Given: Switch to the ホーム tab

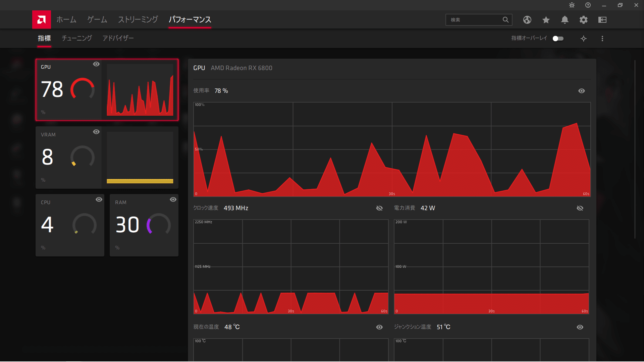Looking at the screenshot, I should coord(66,20).
